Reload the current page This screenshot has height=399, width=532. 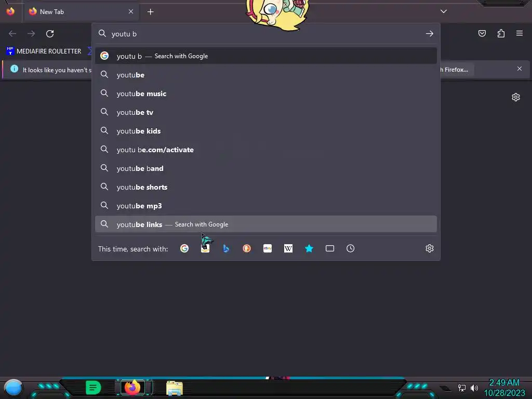tap(50, 34)
